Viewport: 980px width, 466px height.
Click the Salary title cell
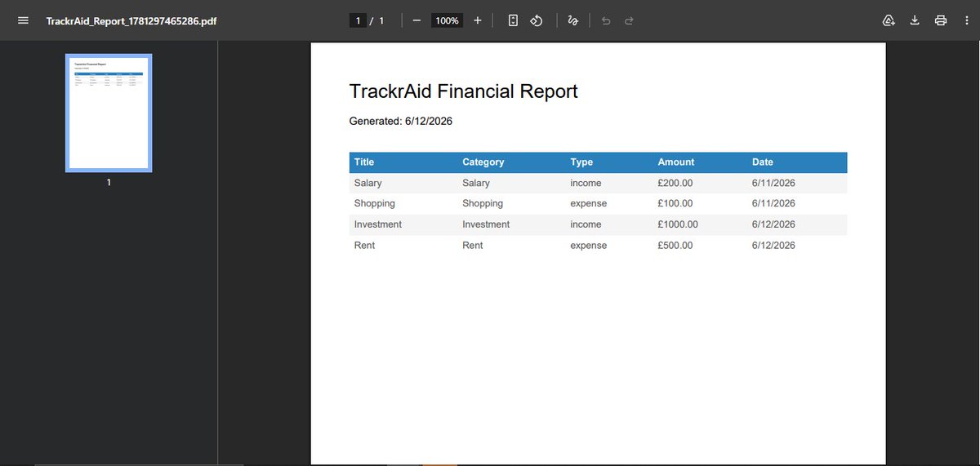368,184
